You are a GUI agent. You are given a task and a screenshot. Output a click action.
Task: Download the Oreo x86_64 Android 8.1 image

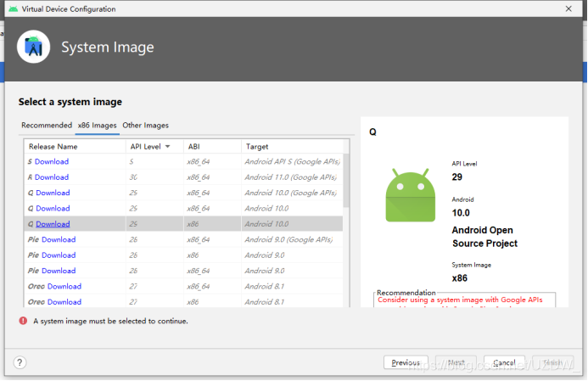pos(64,287)
